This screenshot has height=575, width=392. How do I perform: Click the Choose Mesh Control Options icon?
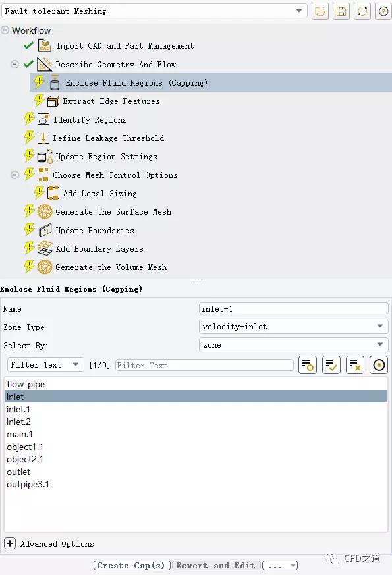(x=43, y=175)
